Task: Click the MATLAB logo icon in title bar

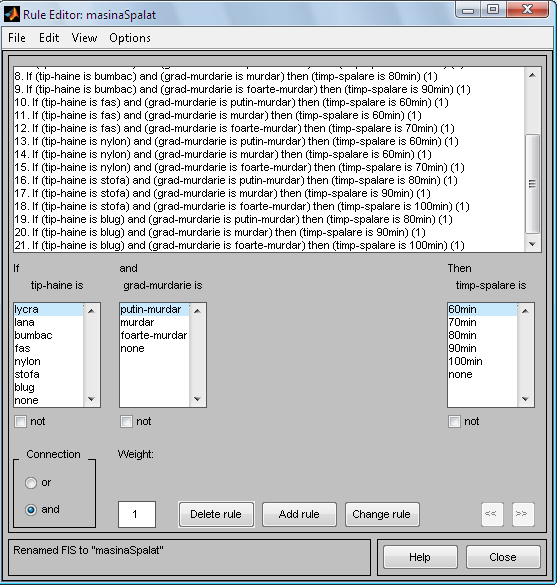Action: 12,14
